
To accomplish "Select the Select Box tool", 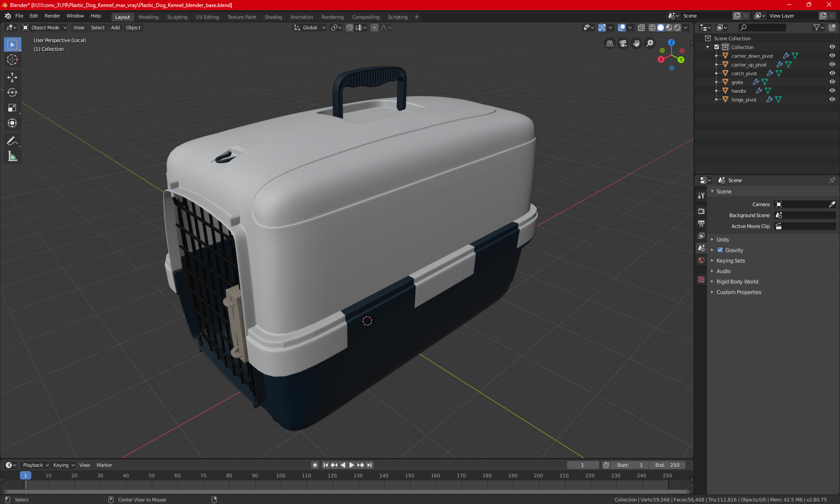I will [12, 45].
